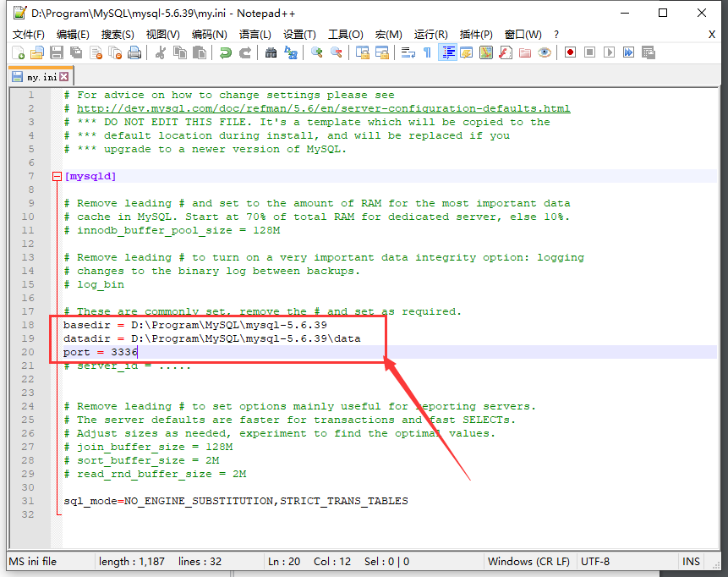This screenshot has height=577, width=728.
Task: Open the MySQL server-configuration-defaults link
Action: [237, 107]
